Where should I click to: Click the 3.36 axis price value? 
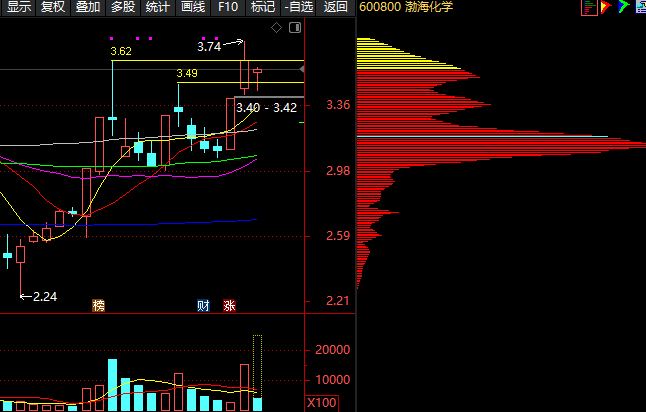338,105
